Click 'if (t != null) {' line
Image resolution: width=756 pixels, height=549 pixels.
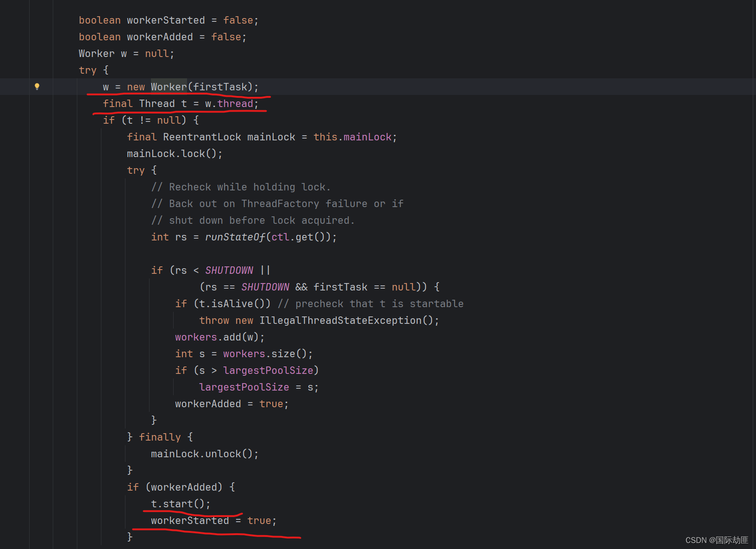click(x=151, y=120)
